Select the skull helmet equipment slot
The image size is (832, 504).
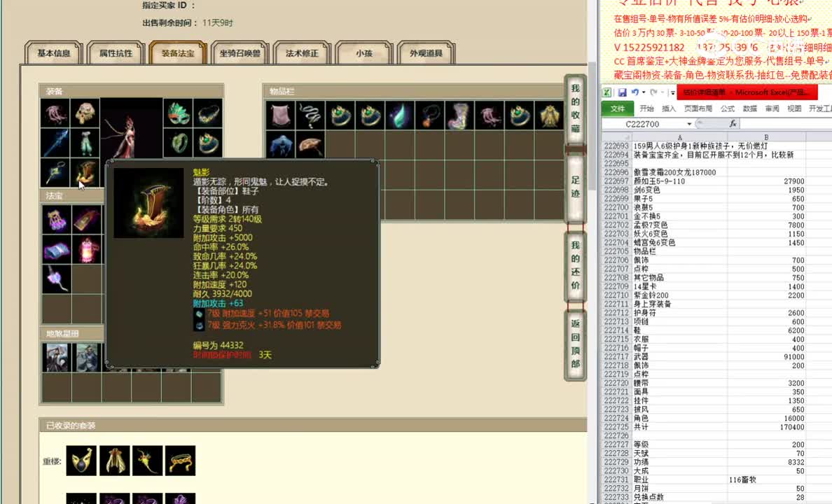coord(85,113)
